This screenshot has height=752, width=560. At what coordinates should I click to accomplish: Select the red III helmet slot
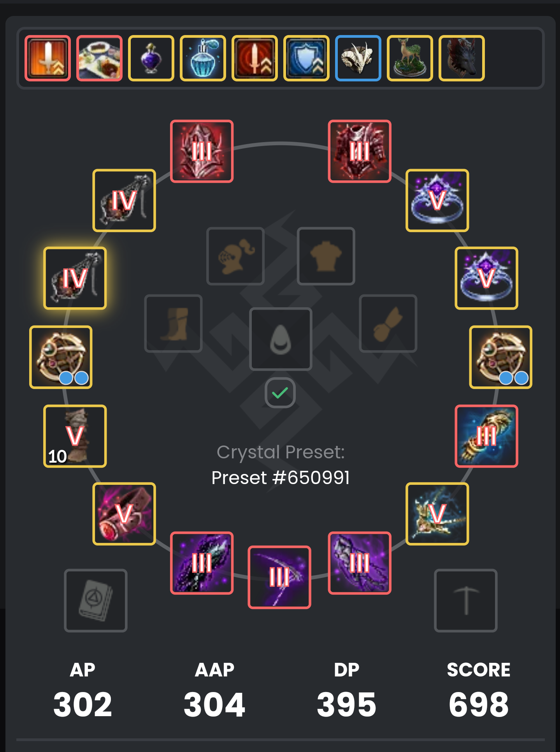click(202, 151)
